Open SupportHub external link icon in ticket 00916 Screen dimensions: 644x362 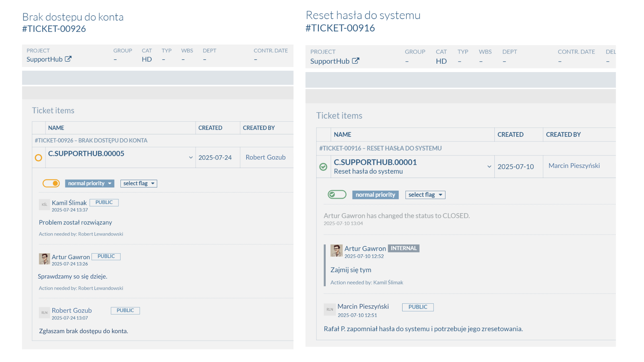click(356, 61)
